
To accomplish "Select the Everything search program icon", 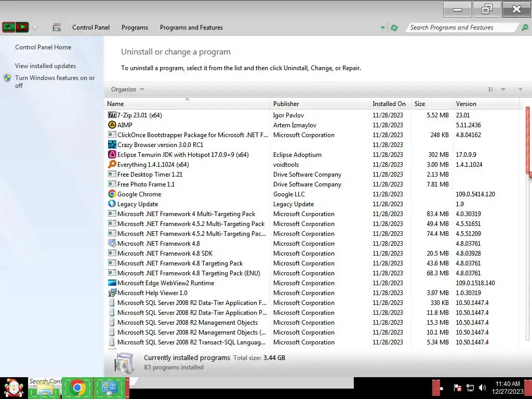I will [112, 164].
